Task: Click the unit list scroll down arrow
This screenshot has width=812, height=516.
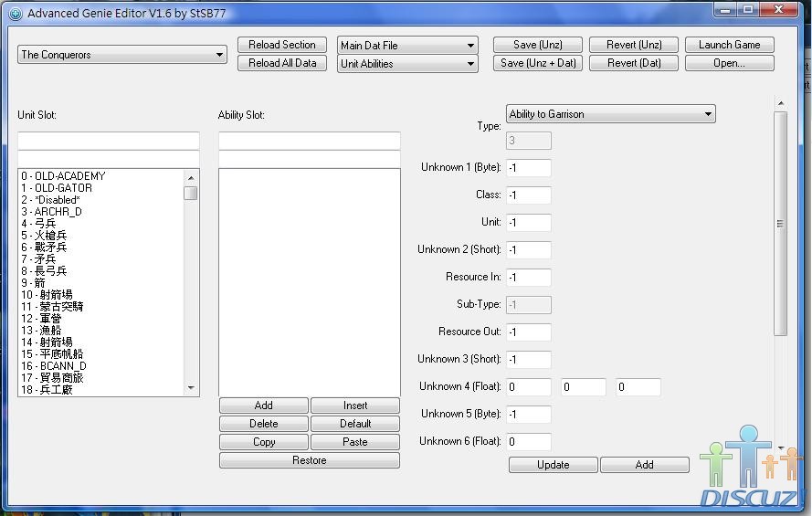Action: coord(191,388)
